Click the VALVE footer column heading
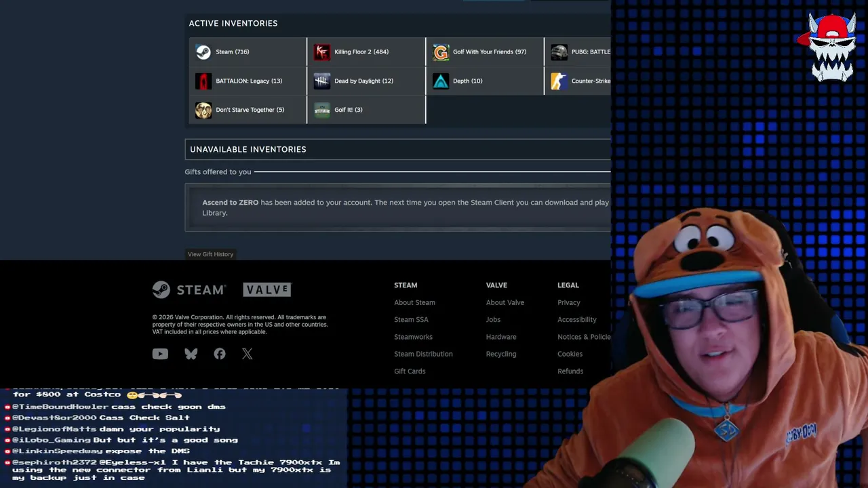 496,285
